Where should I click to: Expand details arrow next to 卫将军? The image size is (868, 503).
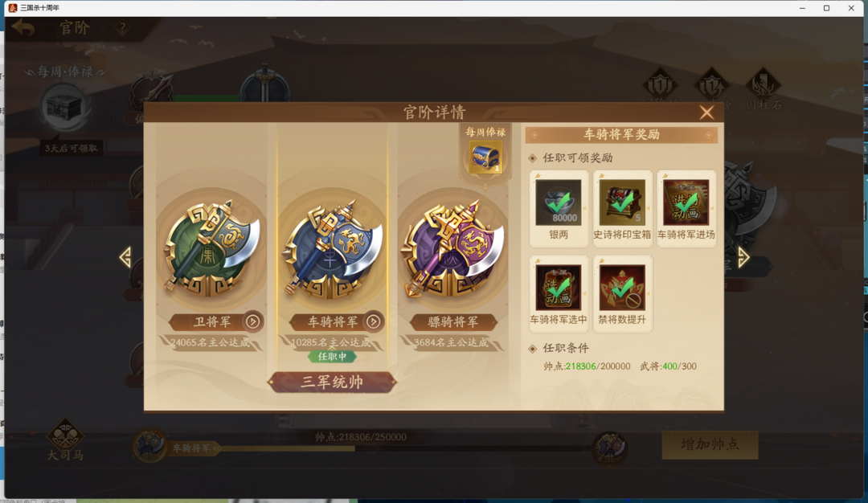[x=252, y=321]
